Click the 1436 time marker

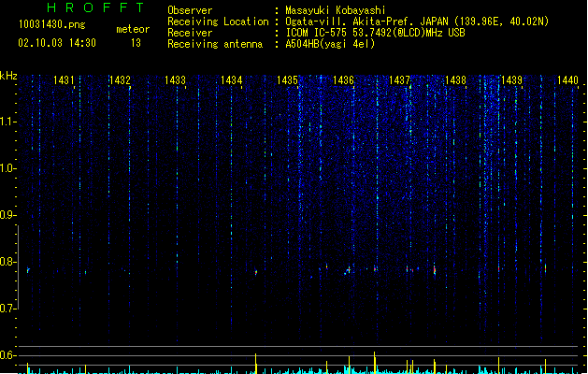click(343, 80)
